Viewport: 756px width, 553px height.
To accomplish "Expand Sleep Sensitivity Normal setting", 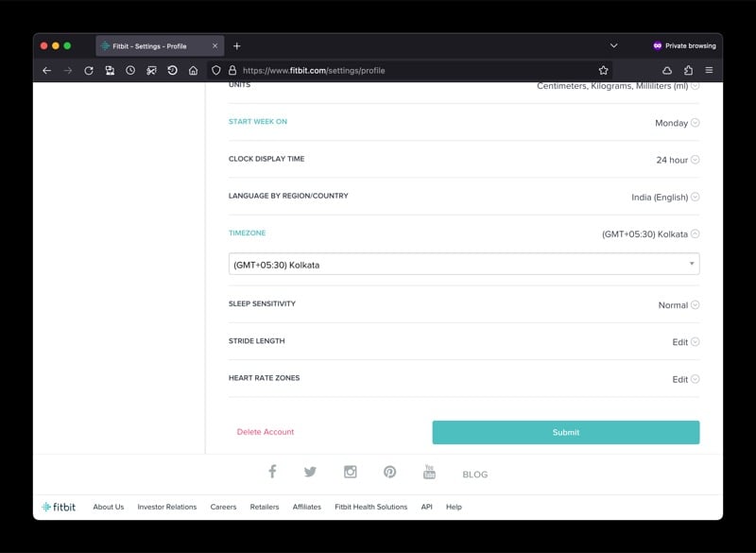I will pos(696,304).
